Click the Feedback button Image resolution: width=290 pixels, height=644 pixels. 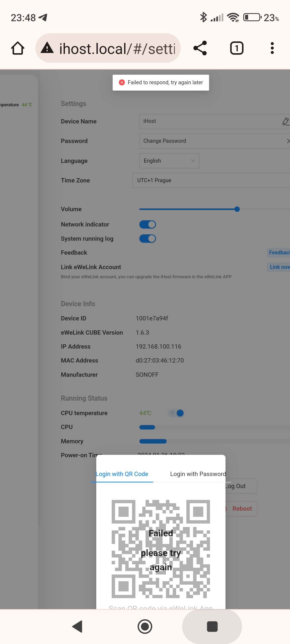(x=279, y=253)
